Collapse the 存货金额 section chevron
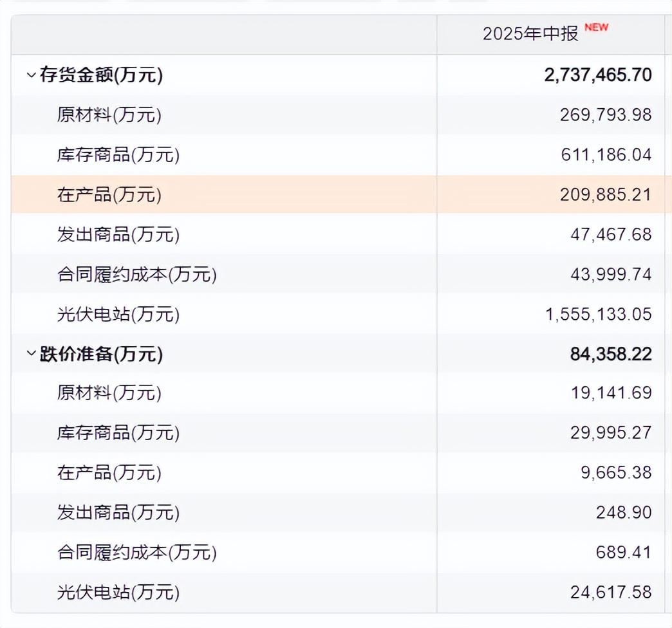The image size is (672, 628). click(31, 75)
